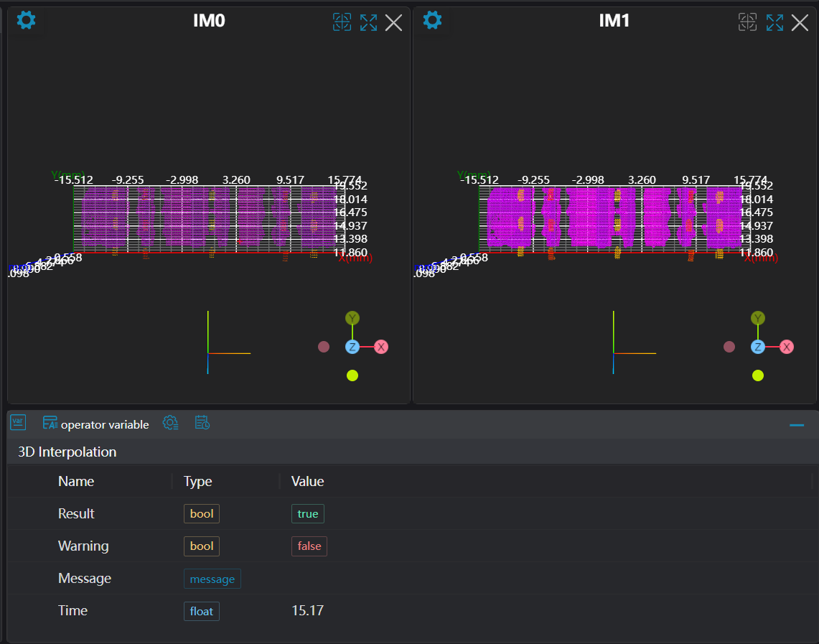Image resolution: width=819 pixels, height=644 pixels.
Task: Open parameter settings gear in bottom toolbar
Action: point(170,423)
